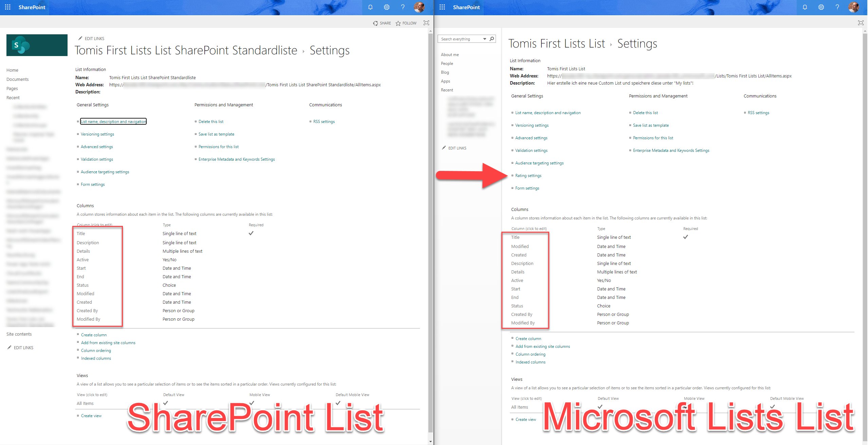Viewport: 868px width, 445px height.
Task: Open Versioning settings in right window
Action: [532, 125]
